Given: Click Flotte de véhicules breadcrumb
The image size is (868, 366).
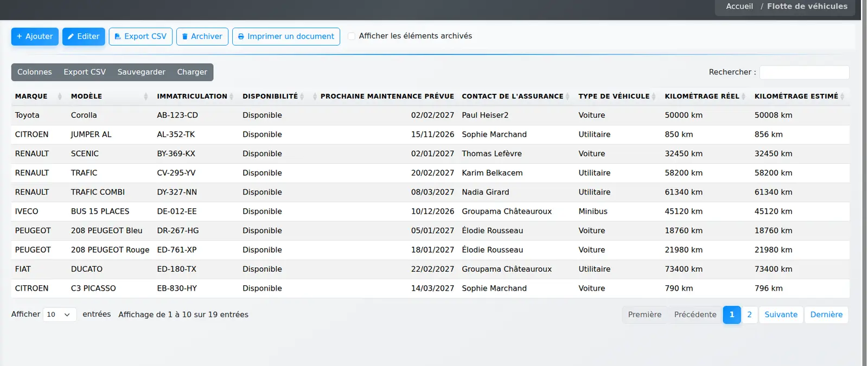Looking at the screenshot, I should [807, 7].
